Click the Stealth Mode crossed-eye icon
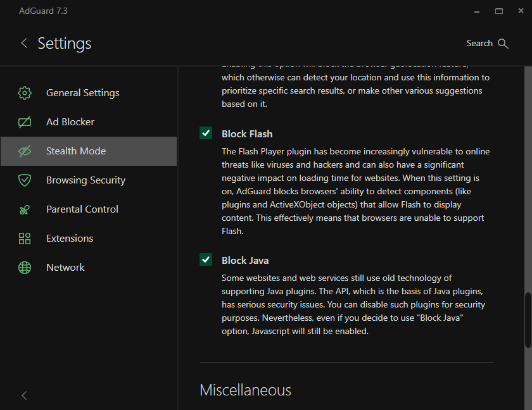The image size is (532, 410). [25, 151]
